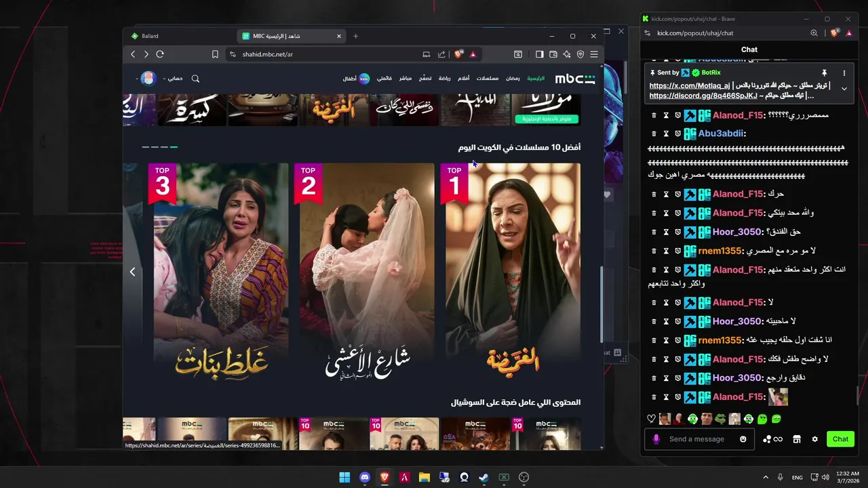Click the volume icon in system tray

(x=827, y=477)
